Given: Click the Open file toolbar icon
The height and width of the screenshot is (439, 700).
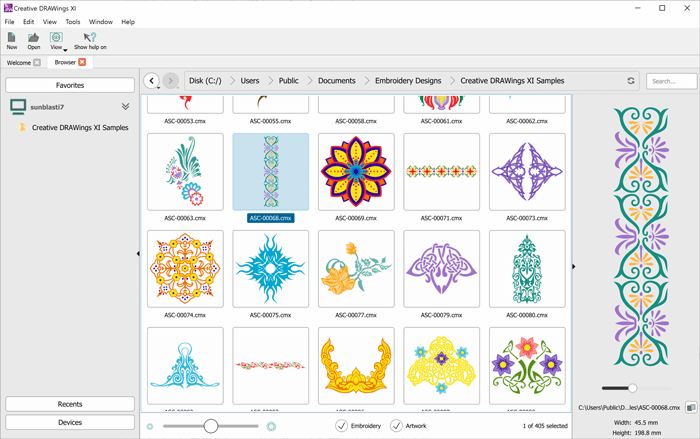Looking at the screenshot, I should click(34, 38).
